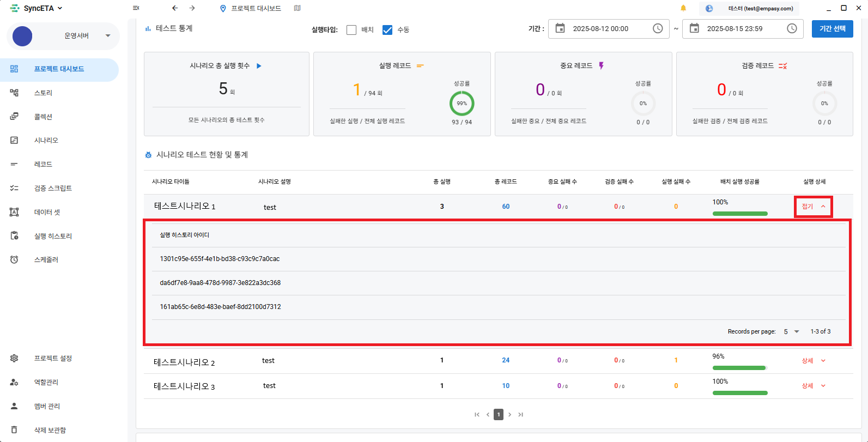Collapse the 테스트시나리오 1 details with 접기

[813, 207]
